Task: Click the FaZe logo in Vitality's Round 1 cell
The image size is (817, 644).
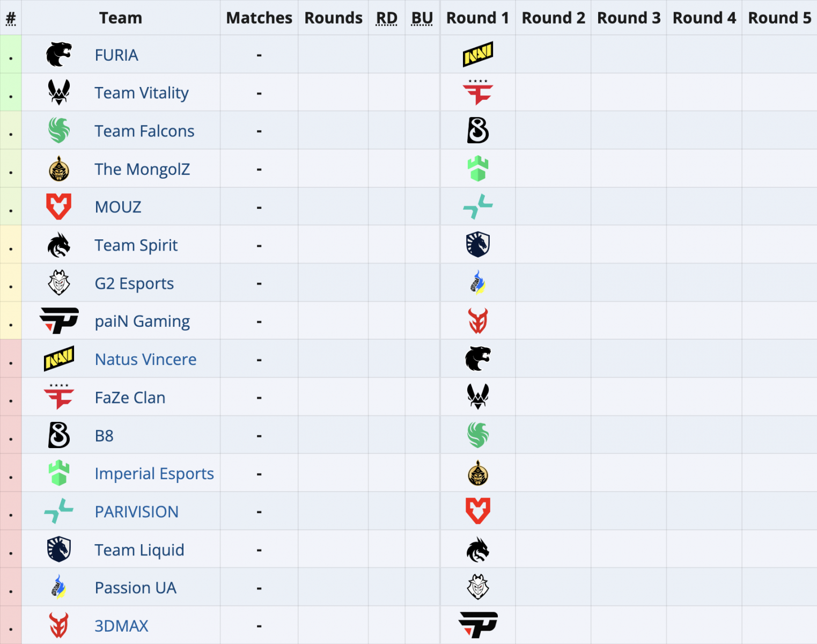Action: point(477,92)
